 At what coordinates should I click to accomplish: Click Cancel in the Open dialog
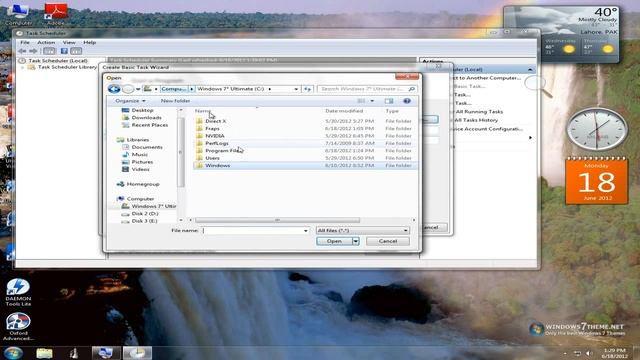tap(388, 241)
